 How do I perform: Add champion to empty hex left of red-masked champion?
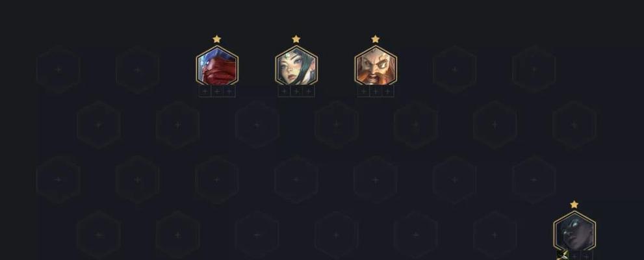coord(138,70)
